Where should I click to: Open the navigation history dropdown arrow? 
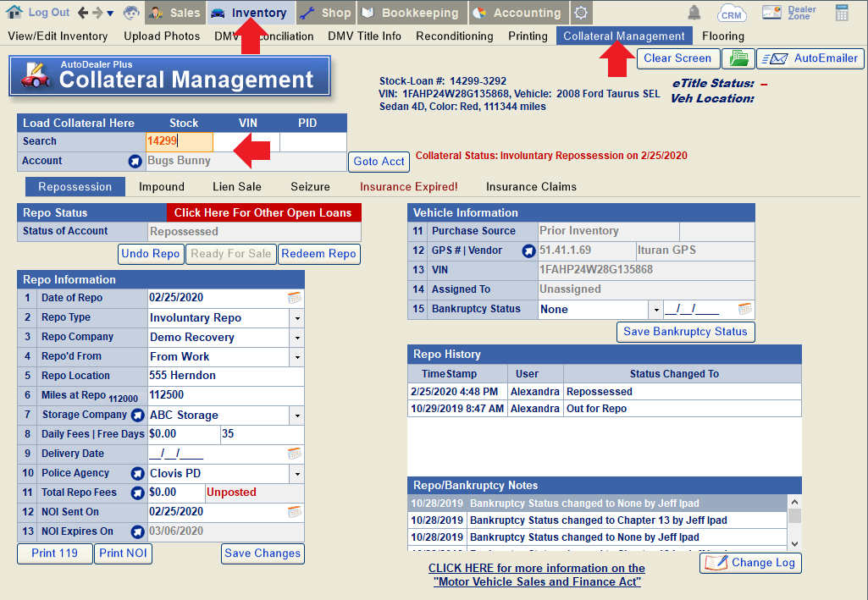click(110, 14)
